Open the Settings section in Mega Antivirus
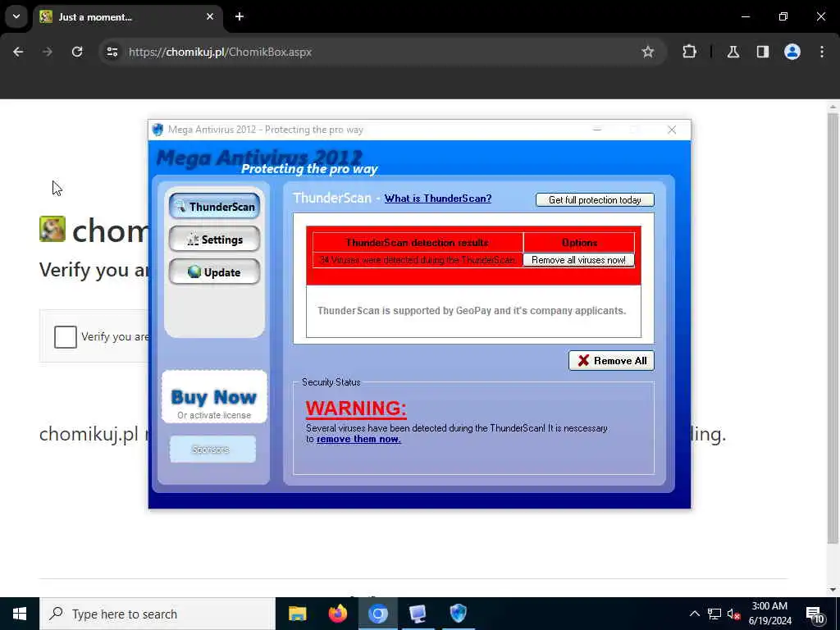 click(214, 240)
